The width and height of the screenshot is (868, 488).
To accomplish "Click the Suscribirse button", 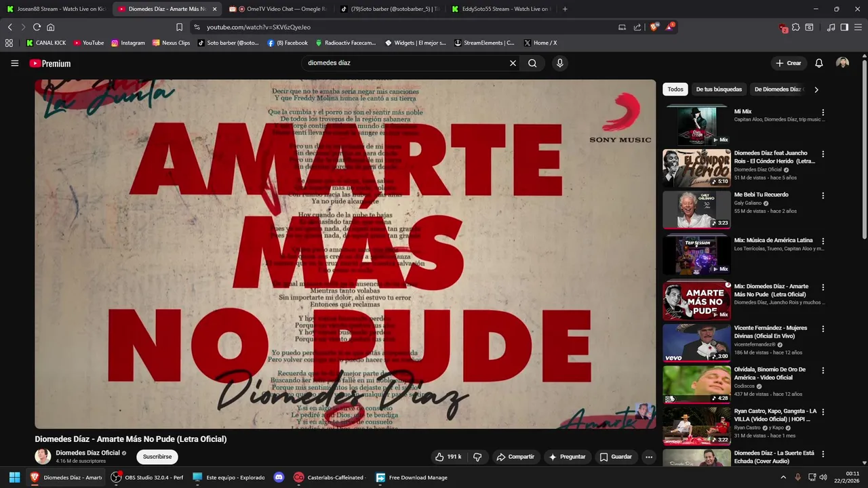I will 157,457.
